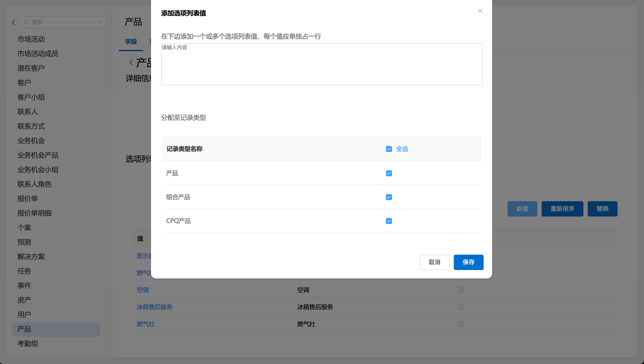Clear the sidebar search box

(100, 22)
